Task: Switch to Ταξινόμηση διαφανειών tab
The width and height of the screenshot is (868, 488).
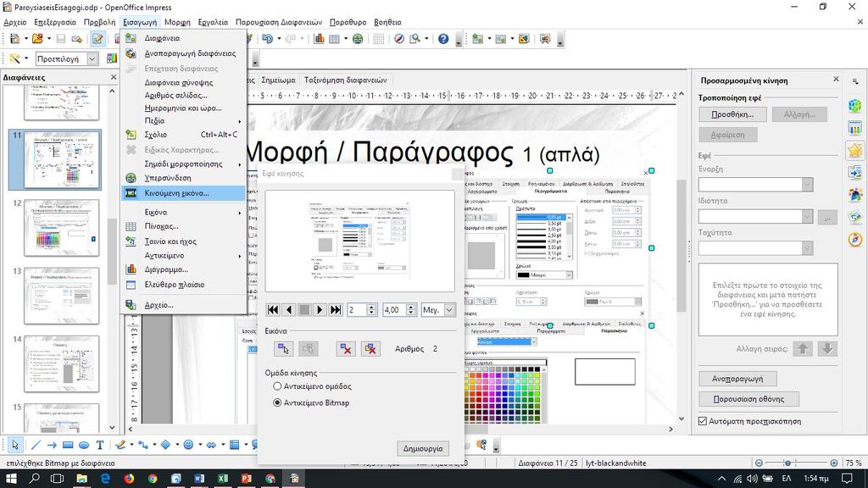Action: (346, 80)
